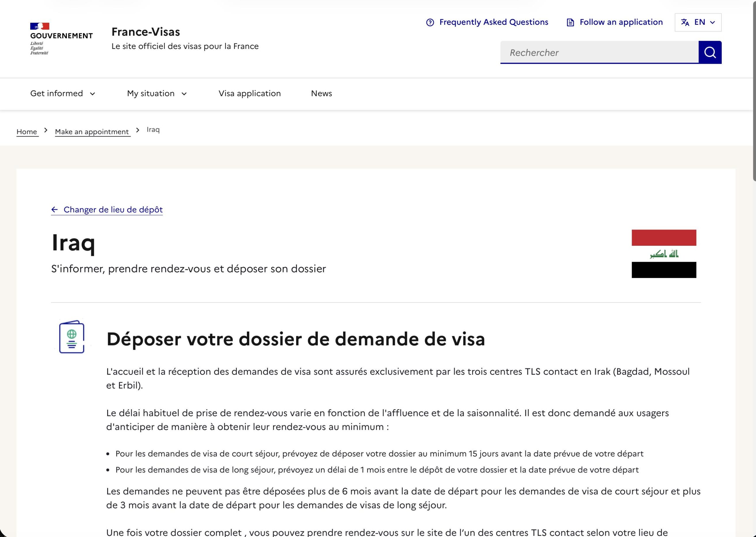Click the back arrow icon before Changer
Image resolution: width=756 pixels, height=537 pixels.
click(55, 210)
